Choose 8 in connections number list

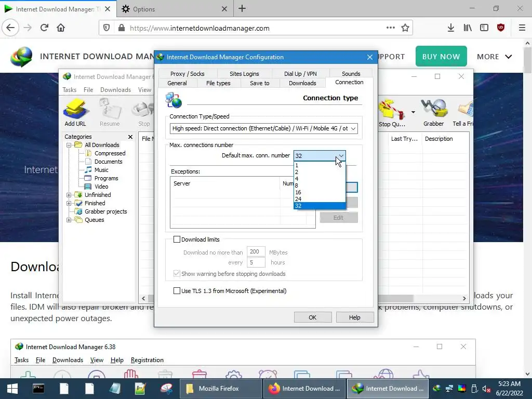[x=320, y=185]
